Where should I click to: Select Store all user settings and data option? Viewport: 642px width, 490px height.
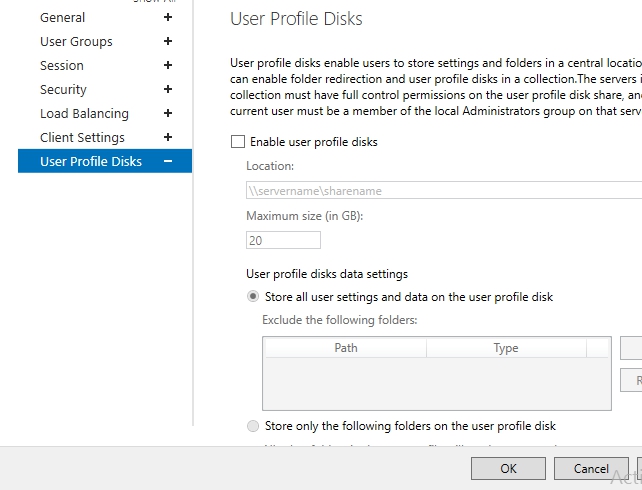coord(252,297)
